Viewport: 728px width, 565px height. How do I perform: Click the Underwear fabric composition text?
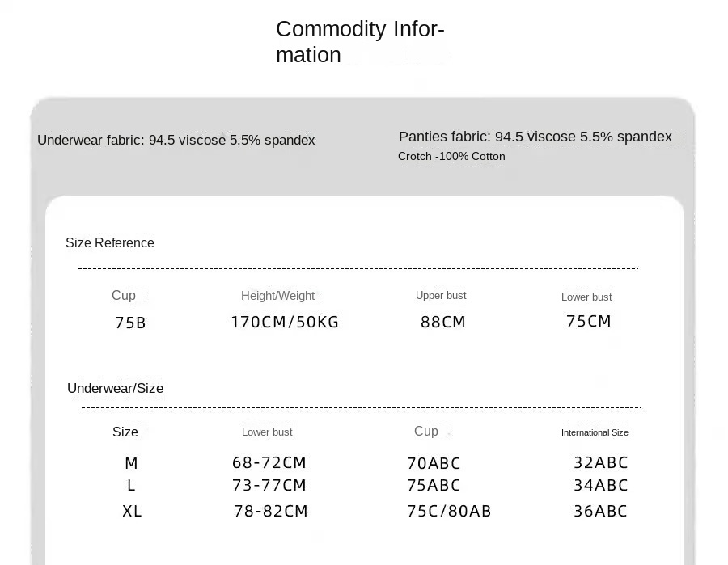point(176,140)
